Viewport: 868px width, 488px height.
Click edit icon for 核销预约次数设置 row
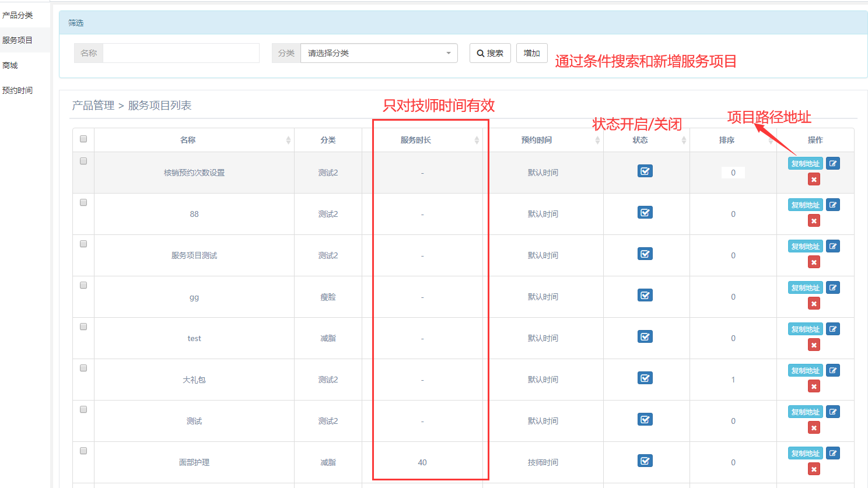click(x=833, y=164)
